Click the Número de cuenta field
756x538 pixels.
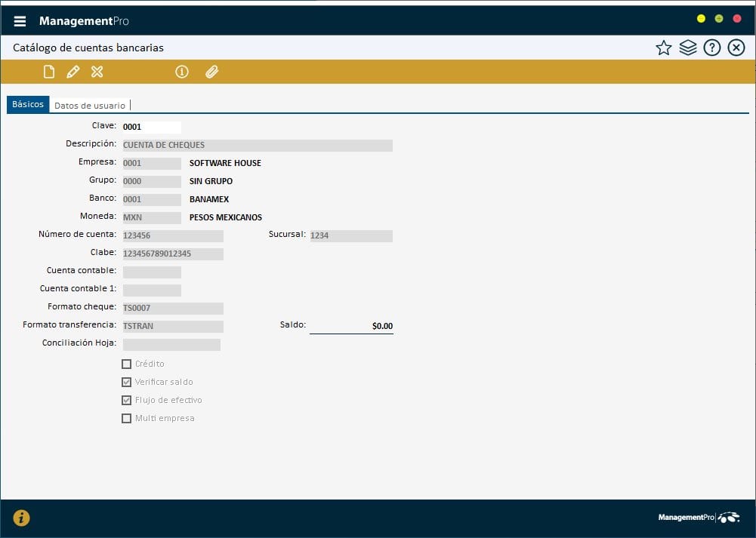click(173, 235)
